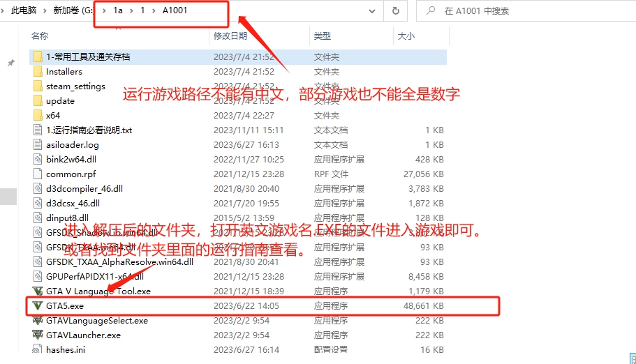The image size is (636, 364).
Task: Navigate to folder 1 in breadcrumb
Action: tap(142, 10)
